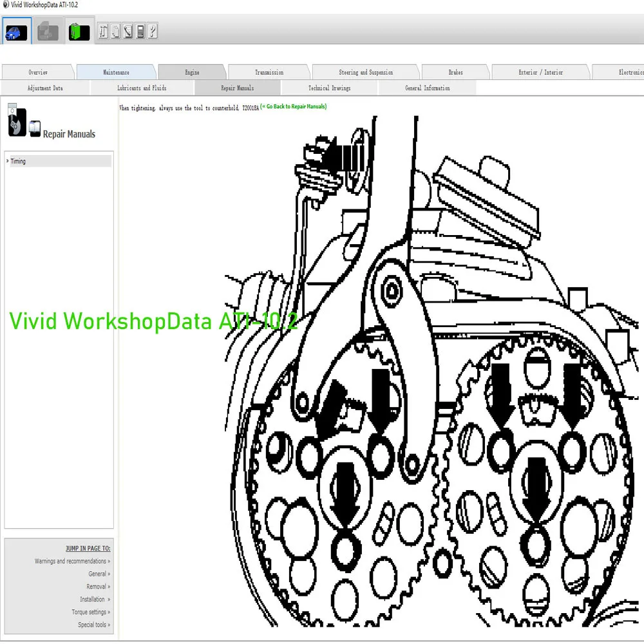Jump to Removal section
The height and width of the screenshot is (644, 644).
pos(98,587)
